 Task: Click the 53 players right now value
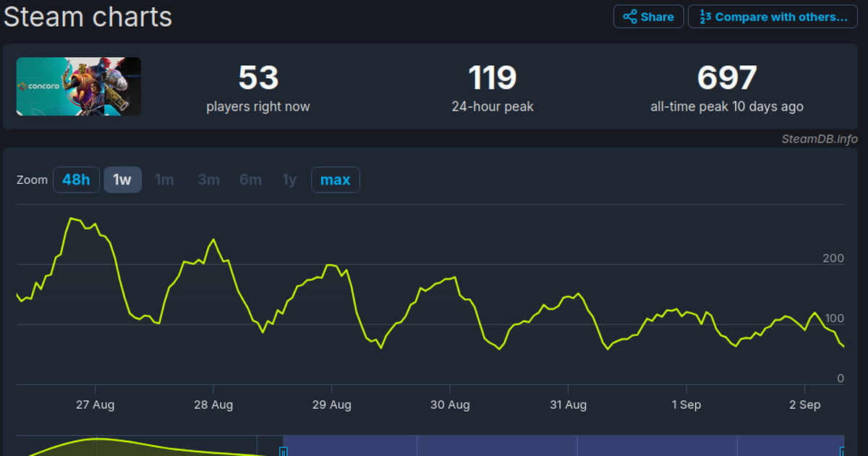pos(258,78)
